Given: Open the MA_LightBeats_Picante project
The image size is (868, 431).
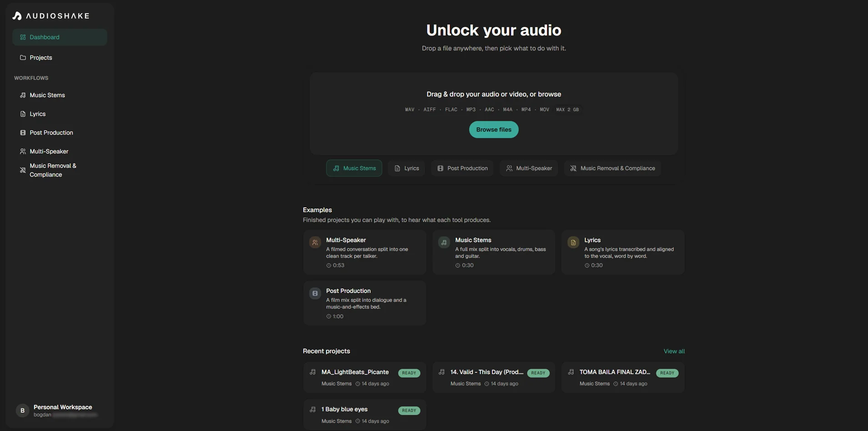Looking at the screenshot, I should [x=365, y=377].
